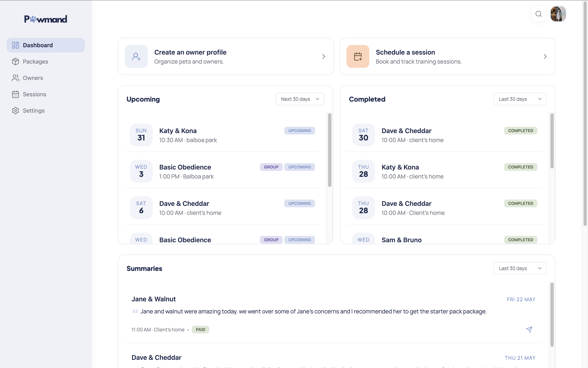Screen dimensions: 588x368
Task: Click the main page vertical scrollbar
Action: click(585, 113)
